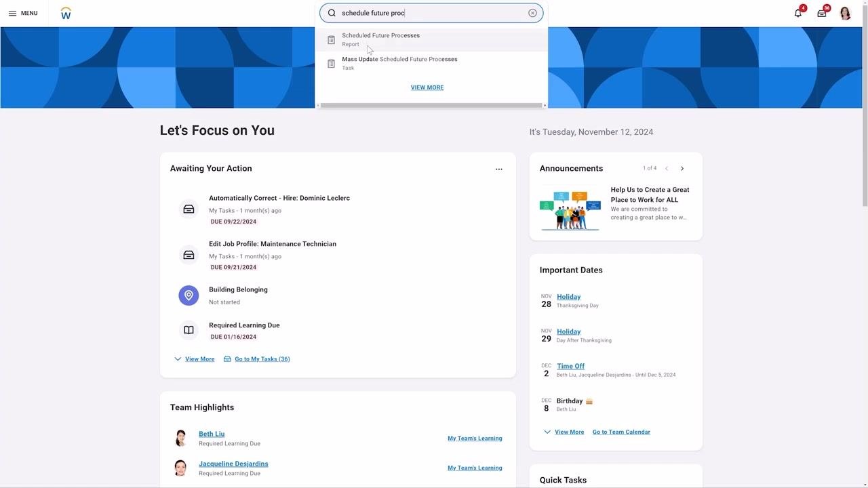The height and width of the screenshot is (488, 868).
Task: Click the task icon beside Mass Update result
Action: coord(331,64)
